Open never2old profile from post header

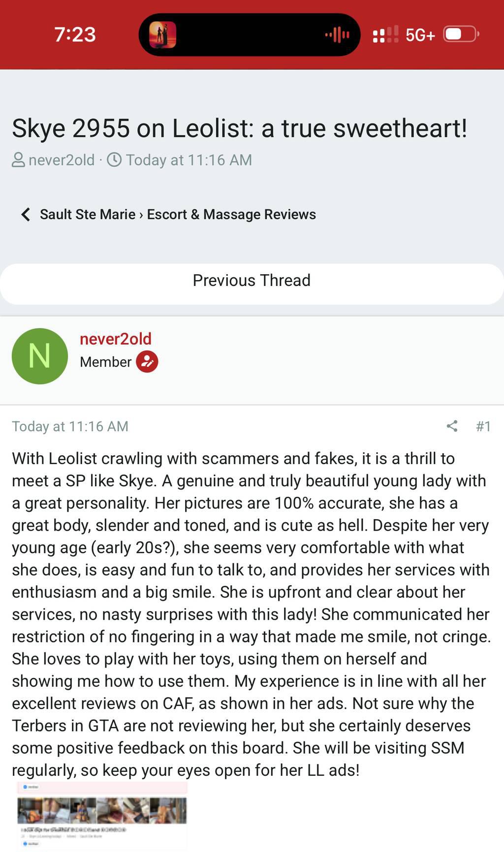(115, 339)
